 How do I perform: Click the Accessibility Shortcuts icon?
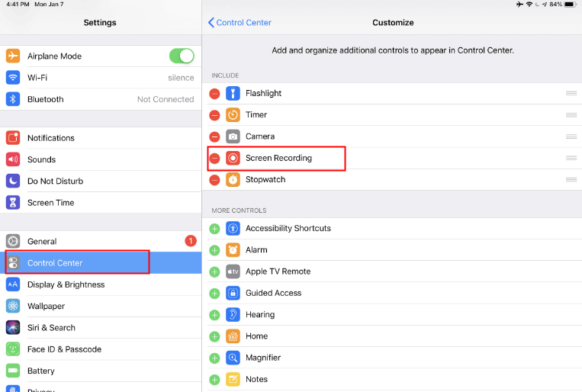click(x=233, y=228)
